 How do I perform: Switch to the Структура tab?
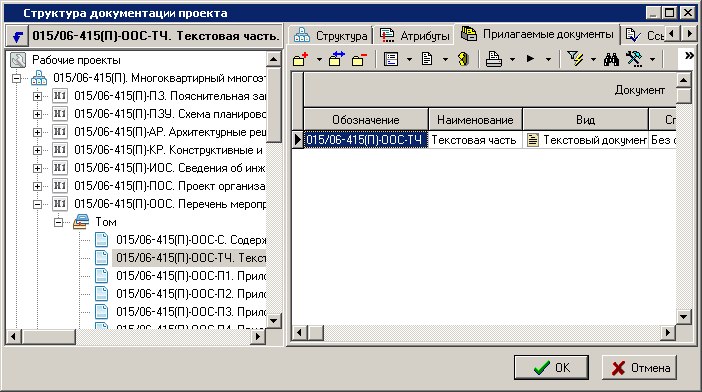point(332,35)
